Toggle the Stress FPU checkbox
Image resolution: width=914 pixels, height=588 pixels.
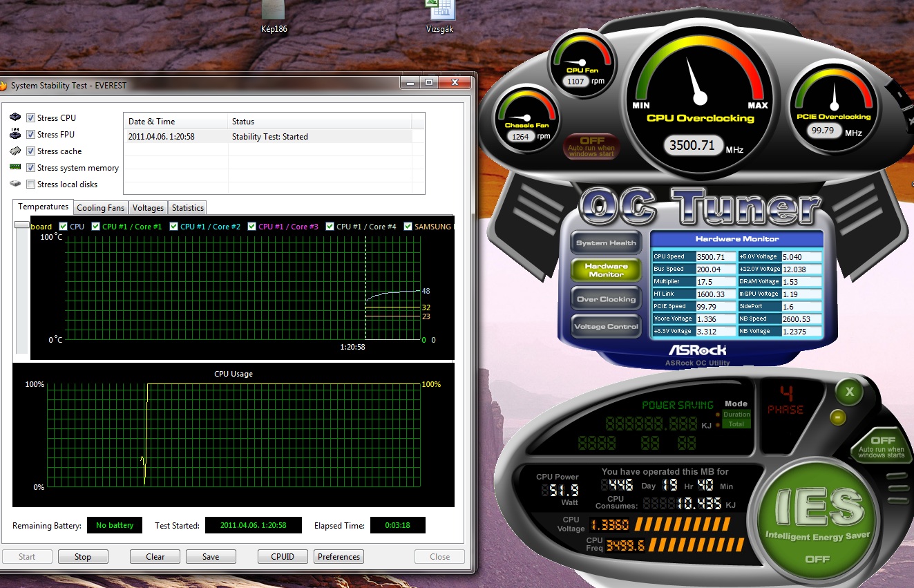[x=30, y=135]
